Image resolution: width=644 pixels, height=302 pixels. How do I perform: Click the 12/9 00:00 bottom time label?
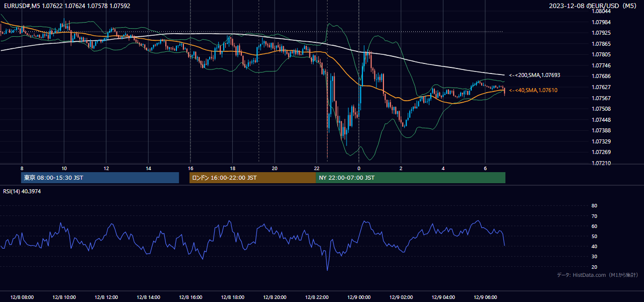coord(359,297)
